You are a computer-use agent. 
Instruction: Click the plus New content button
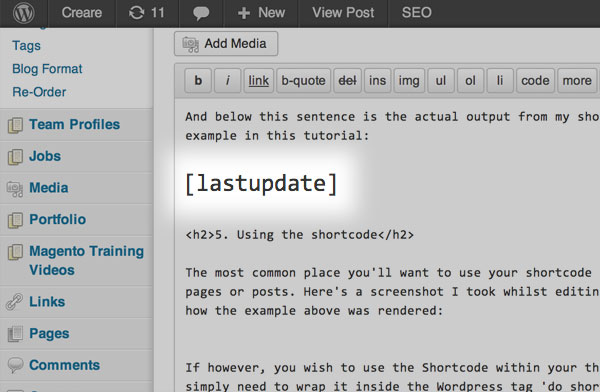[x=261, y=13]
